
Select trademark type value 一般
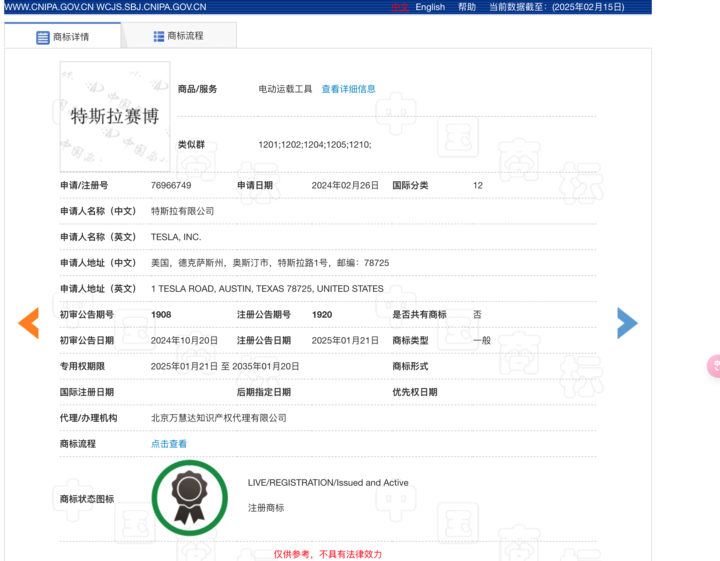482,341
